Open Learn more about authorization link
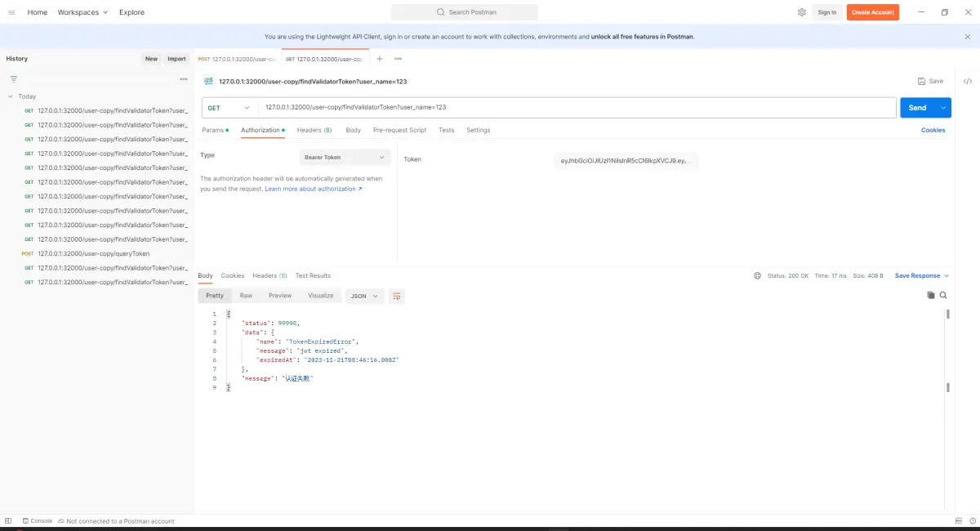This screenshot has width=980, height=531. (313, 189)
